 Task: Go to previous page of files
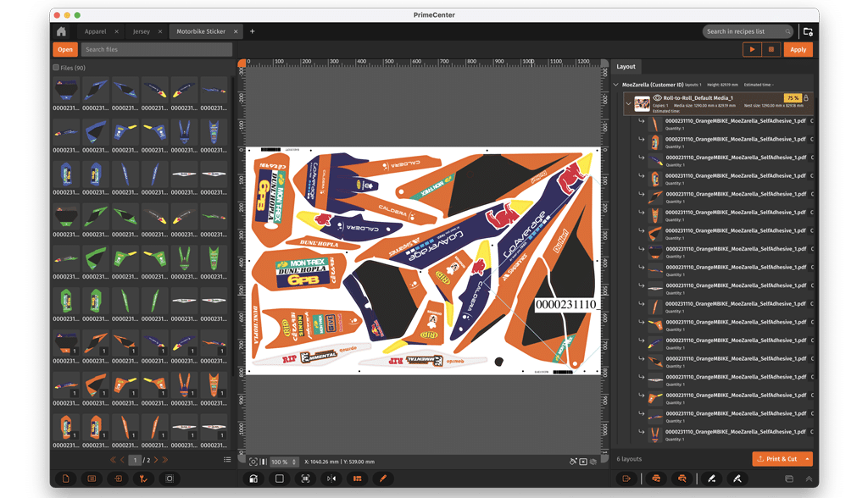click(x=122, y=460)
